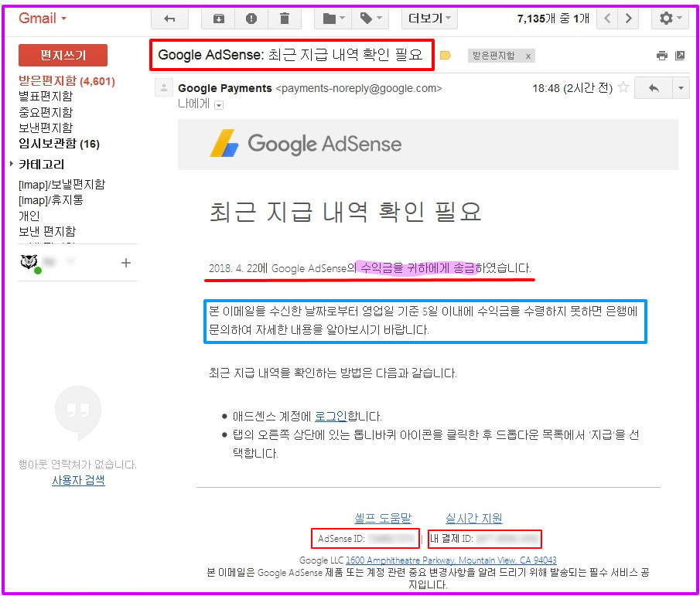Screen dimensions: 700x596
Task: Report this message as spam
Action: pos(251,19)
